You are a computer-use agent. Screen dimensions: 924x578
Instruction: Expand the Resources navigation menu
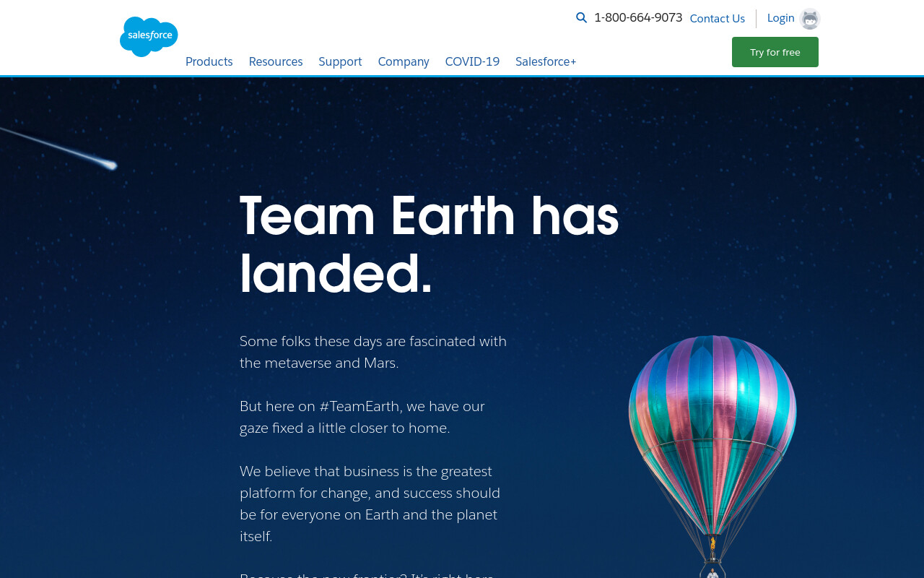pyautogui.click(x=276, y=61)
